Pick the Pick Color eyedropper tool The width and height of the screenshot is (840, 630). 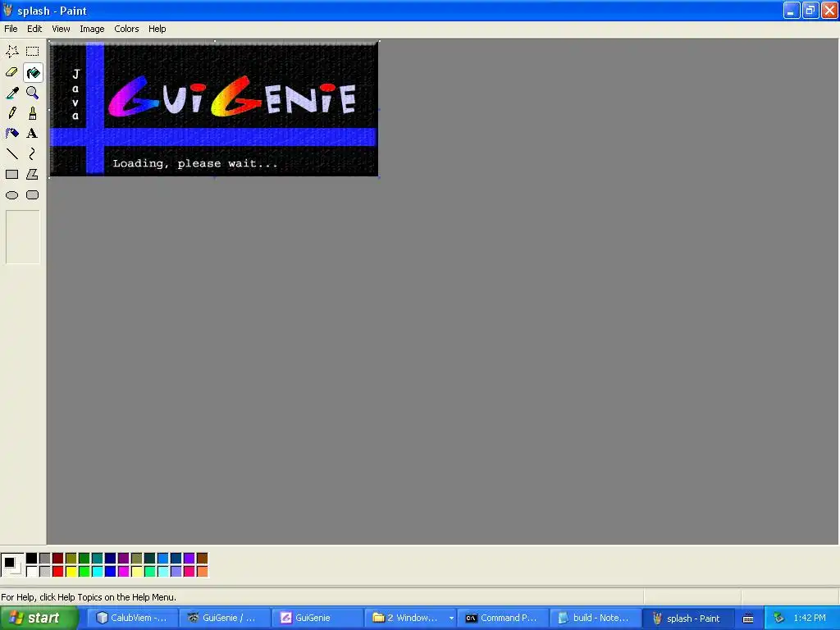(11, 93)
